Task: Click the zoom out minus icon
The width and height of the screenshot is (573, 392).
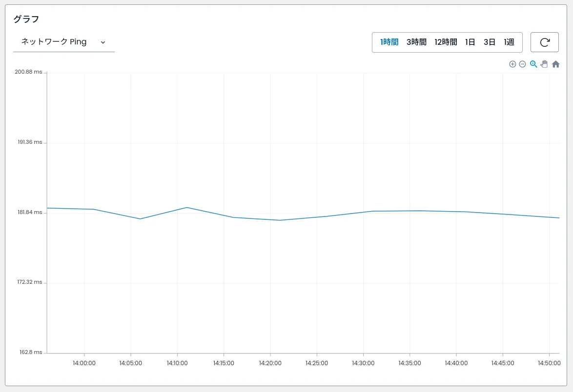Action: [522, 64]
